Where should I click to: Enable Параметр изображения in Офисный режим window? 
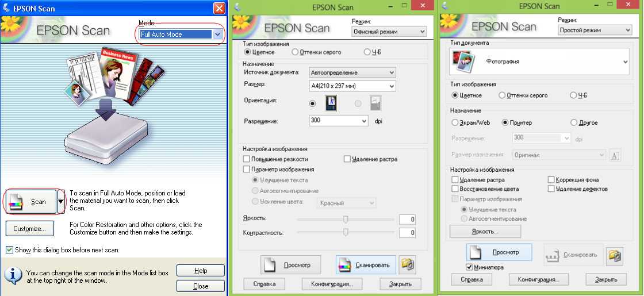pyautogui.click(x=247, y=169)
